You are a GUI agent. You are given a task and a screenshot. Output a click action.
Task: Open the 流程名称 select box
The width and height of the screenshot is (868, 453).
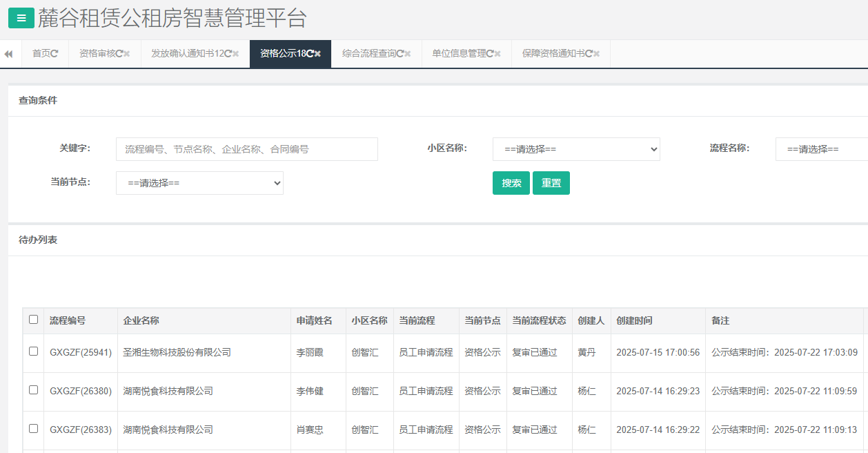coord(821,149)
